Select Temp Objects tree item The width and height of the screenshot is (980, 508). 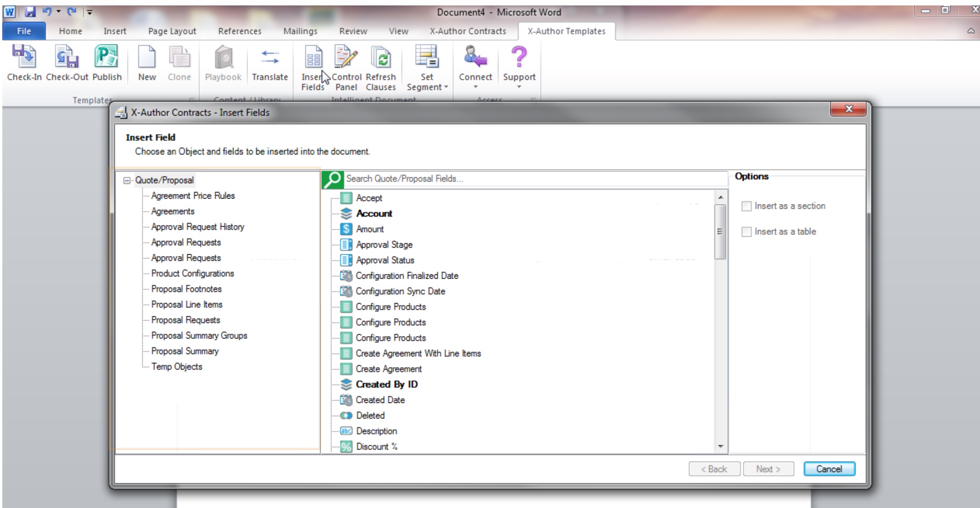click(x=177, y=367)
